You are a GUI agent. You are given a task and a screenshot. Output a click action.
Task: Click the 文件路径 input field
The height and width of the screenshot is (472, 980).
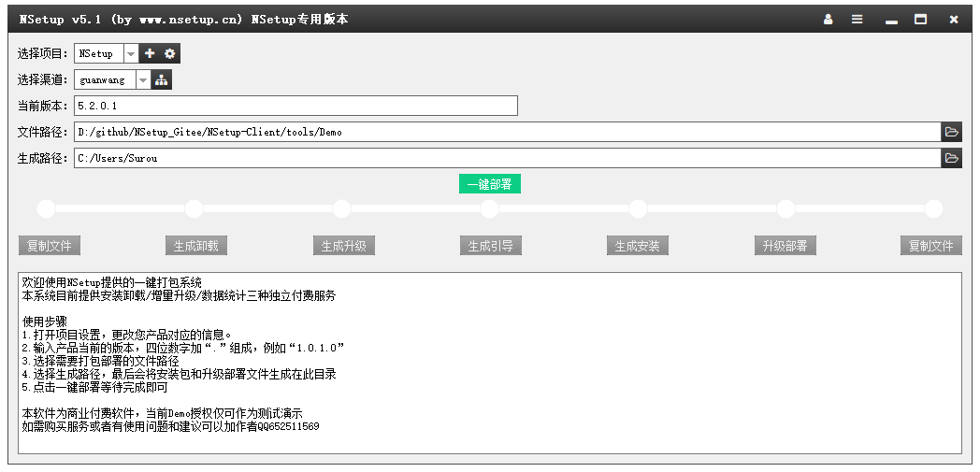coord(508,132)
